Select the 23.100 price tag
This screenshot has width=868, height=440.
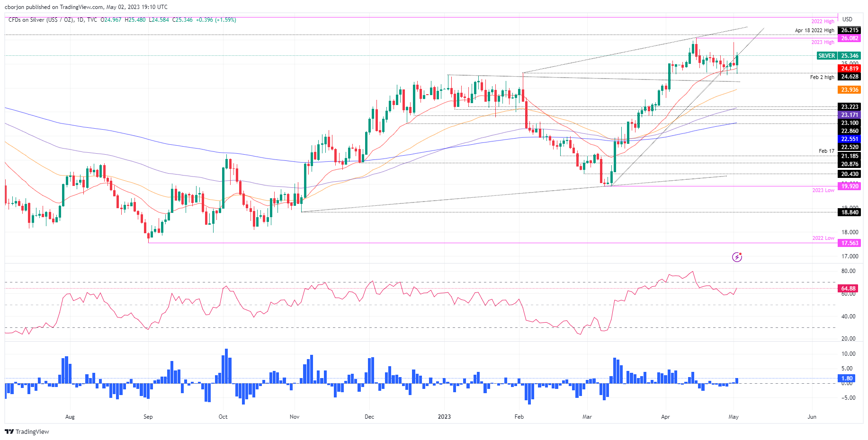coord(850,123)
